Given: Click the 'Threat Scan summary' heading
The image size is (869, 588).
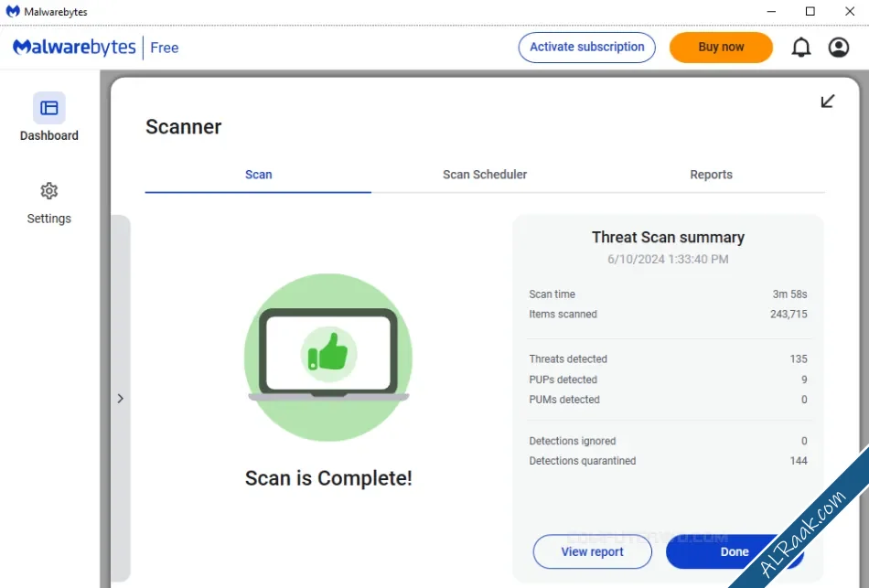Looking at the screenshot, I should pyautogui.click(x=668, y=238).
